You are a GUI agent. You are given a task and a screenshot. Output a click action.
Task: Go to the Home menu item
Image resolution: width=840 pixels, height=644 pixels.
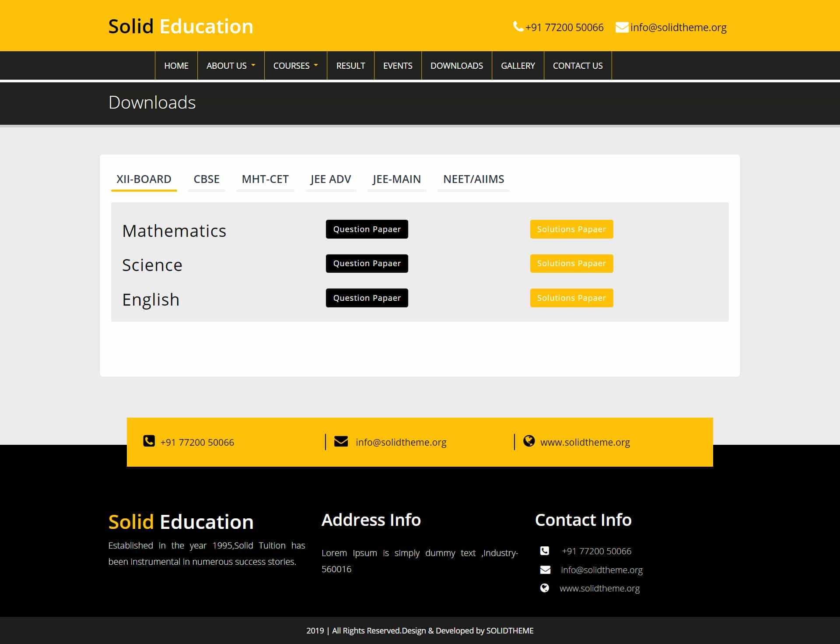click(176, 66)
